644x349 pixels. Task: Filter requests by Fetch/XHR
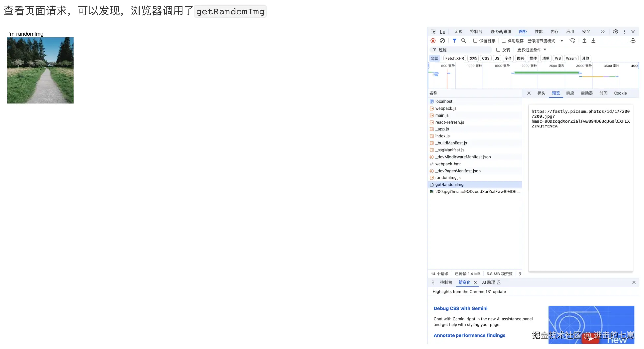point(454,58)
